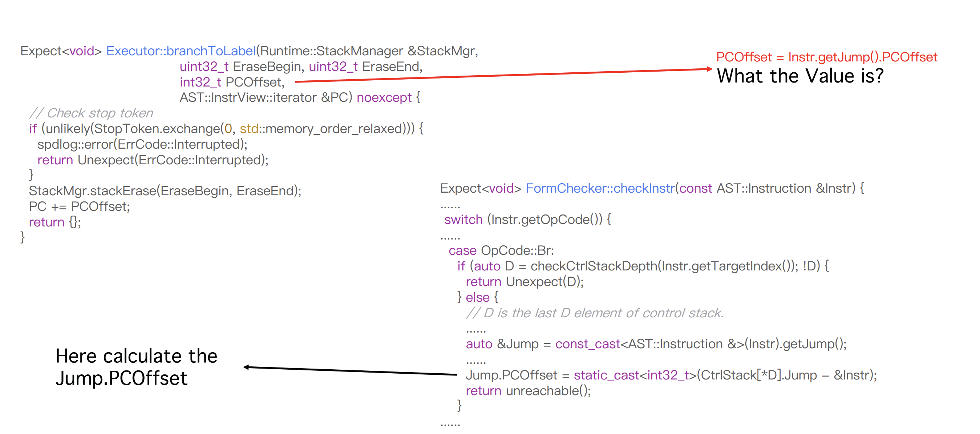Click the Executor::branchToLabel function name
This screenshot has height=434, width=980.
tap(181, 51)
